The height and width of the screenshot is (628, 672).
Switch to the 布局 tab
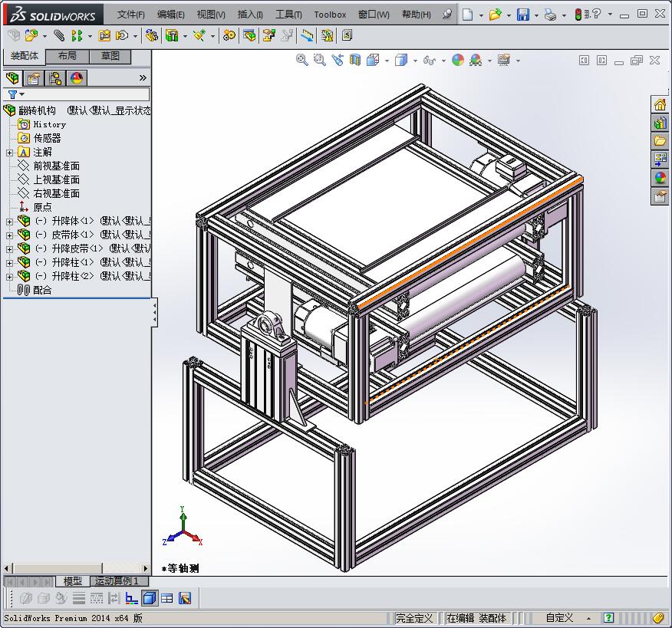coord(68,56)
